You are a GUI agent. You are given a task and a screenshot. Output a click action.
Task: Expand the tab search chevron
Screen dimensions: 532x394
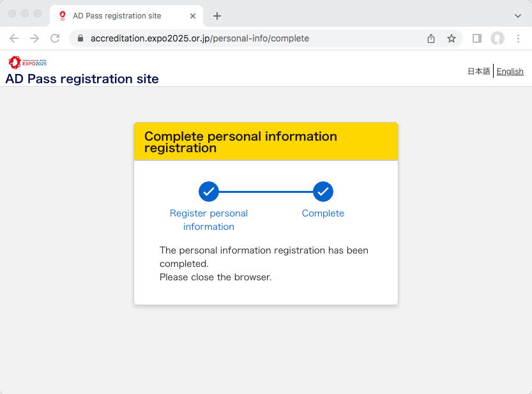click(x=517, y=16)
